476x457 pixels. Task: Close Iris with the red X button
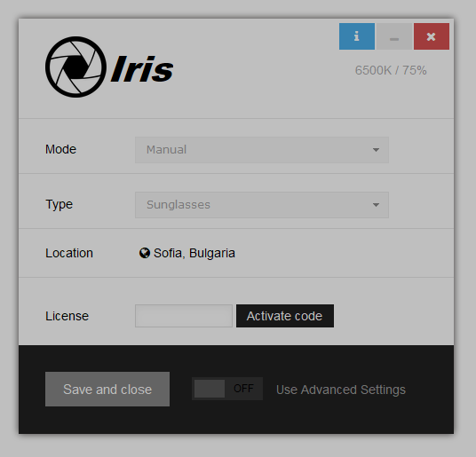432,36
